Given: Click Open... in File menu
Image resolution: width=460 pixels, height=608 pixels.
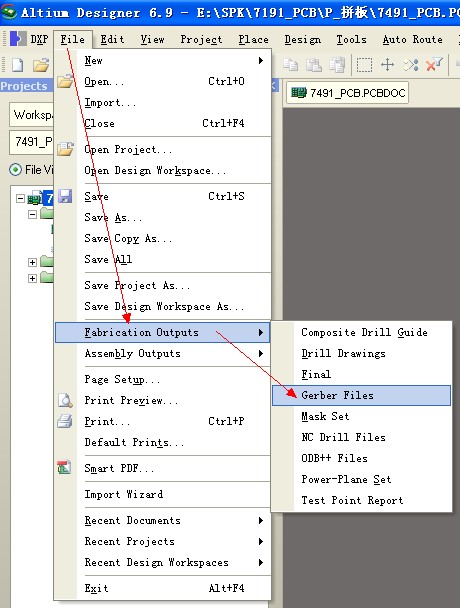Looking at the screenshot, I should [x=162, y=81].
